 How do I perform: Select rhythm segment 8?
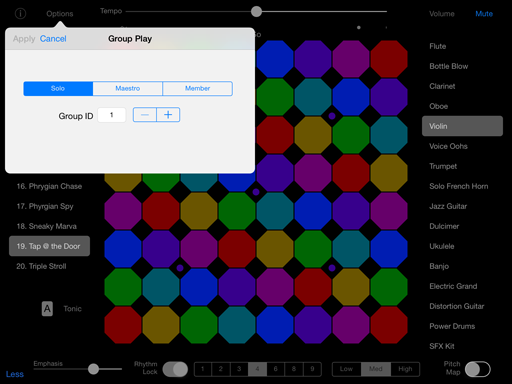[294, 369]
